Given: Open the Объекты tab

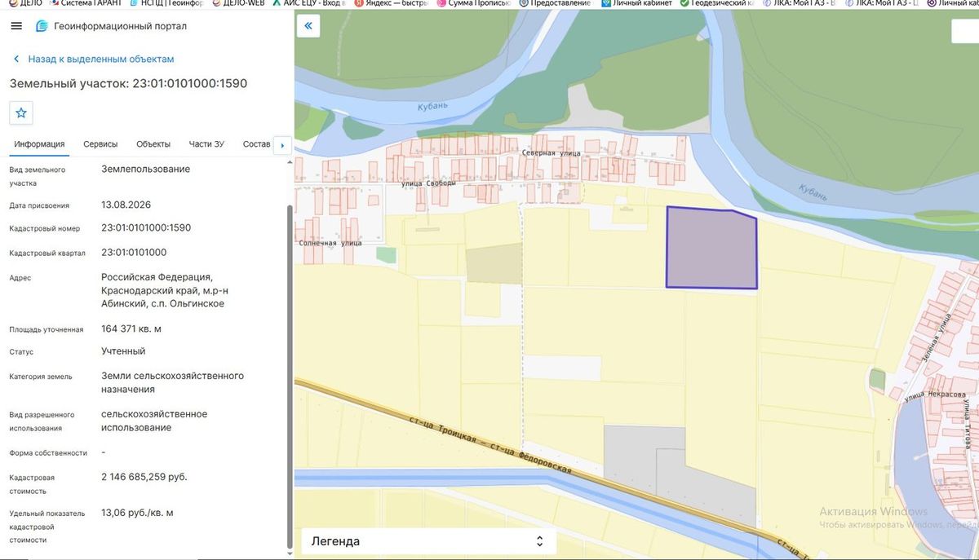Looking at the screenshot, I should (x=153, y=144).
